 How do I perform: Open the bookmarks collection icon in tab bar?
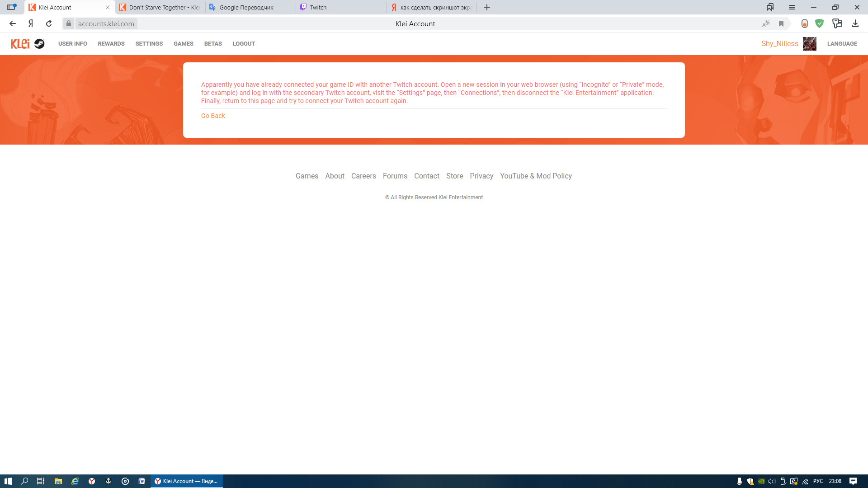point(770,7)
